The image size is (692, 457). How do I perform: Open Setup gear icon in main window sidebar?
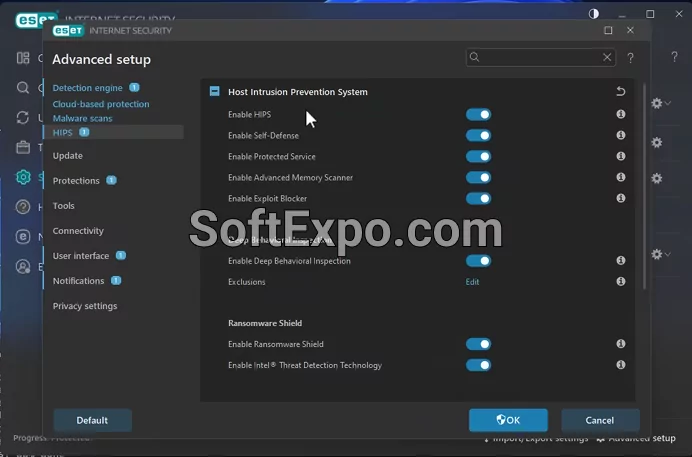(23, 177)
